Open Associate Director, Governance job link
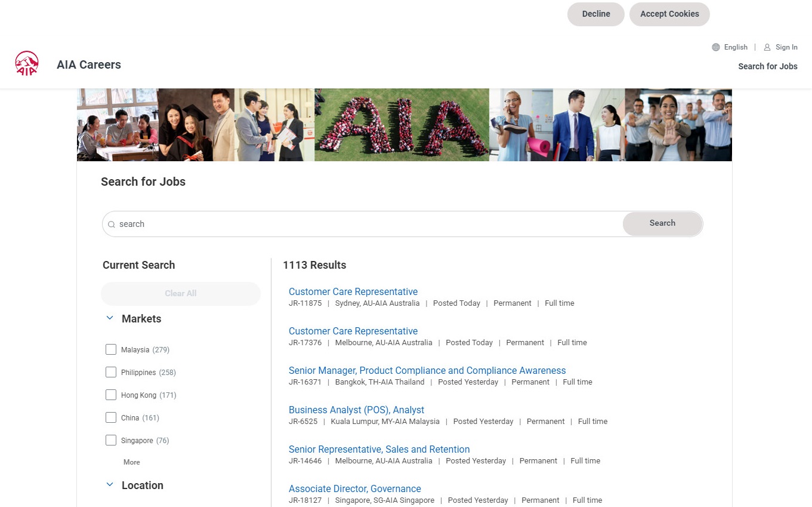 coord(354,488)
